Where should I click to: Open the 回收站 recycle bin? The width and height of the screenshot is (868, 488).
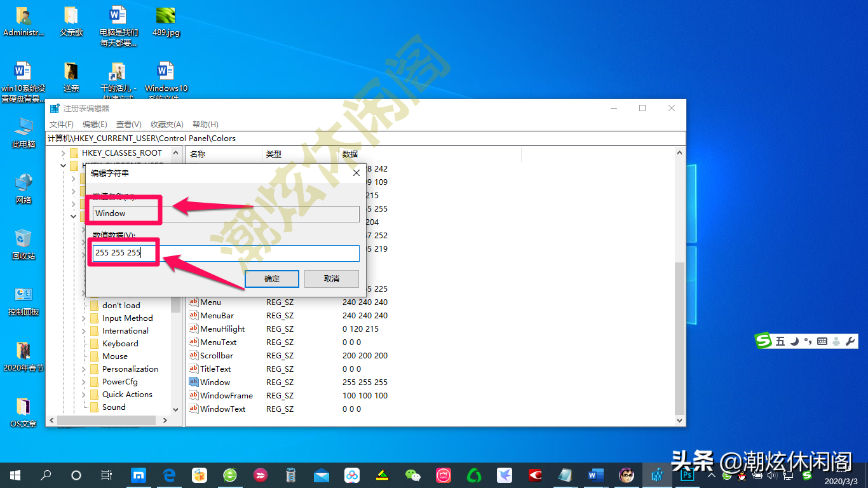24,245
